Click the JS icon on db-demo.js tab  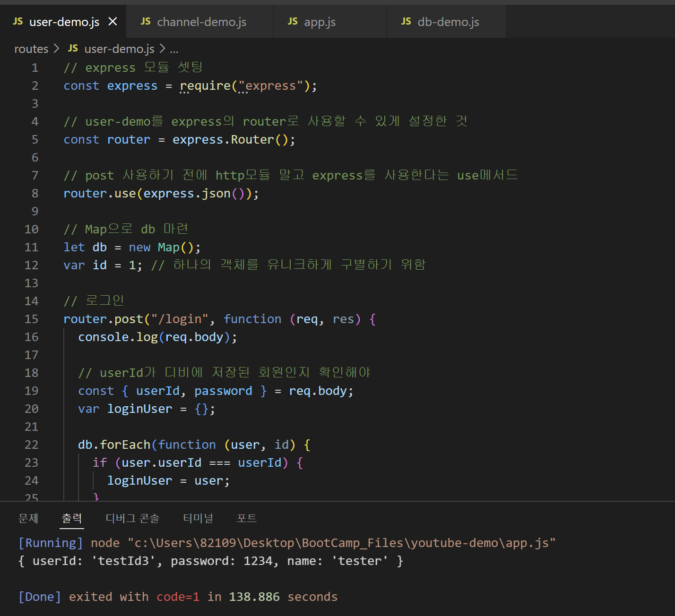coord(406,22)
